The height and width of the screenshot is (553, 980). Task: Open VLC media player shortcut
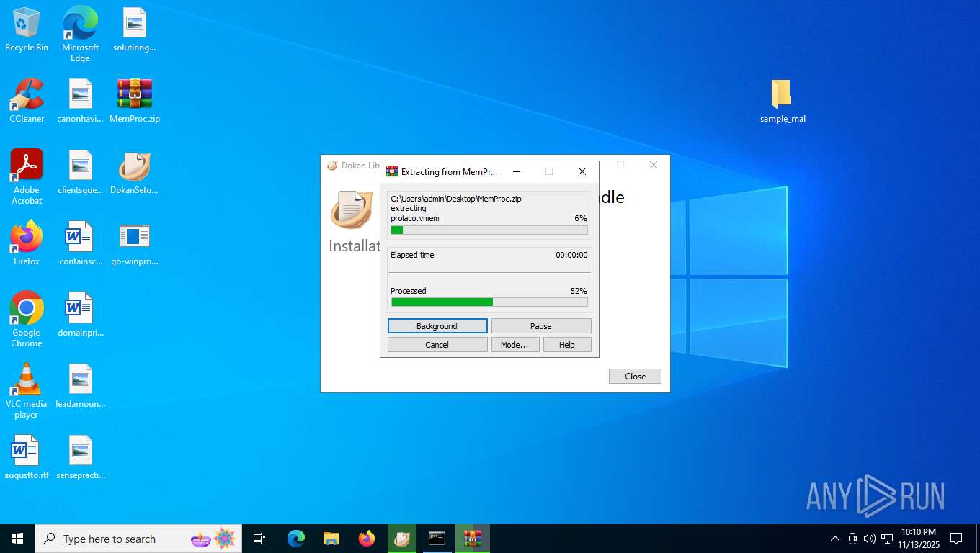(x=27, y=391)
